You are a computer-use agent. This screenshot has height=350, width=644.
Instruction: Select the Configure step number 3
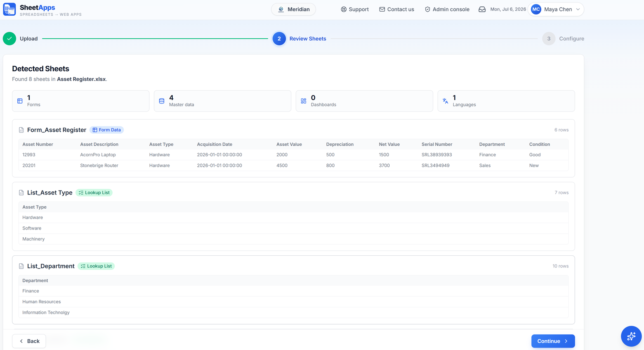coord(549,39)
